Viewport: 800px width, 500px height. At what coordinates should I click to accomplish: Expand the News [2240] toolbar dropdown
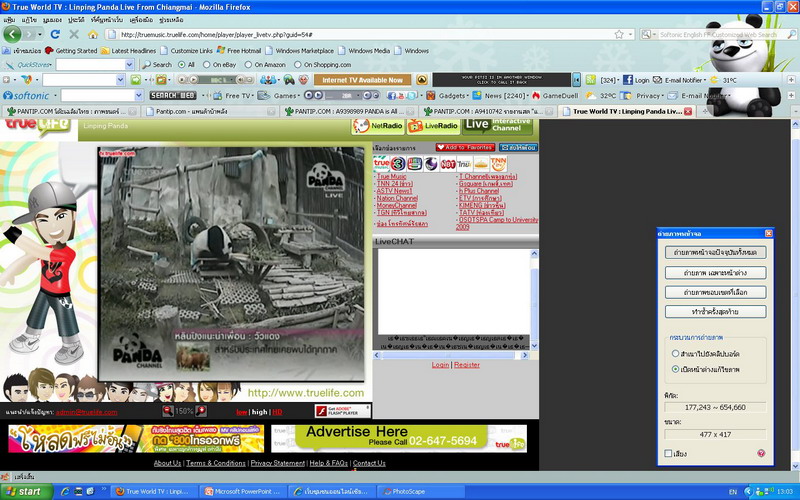529,95
